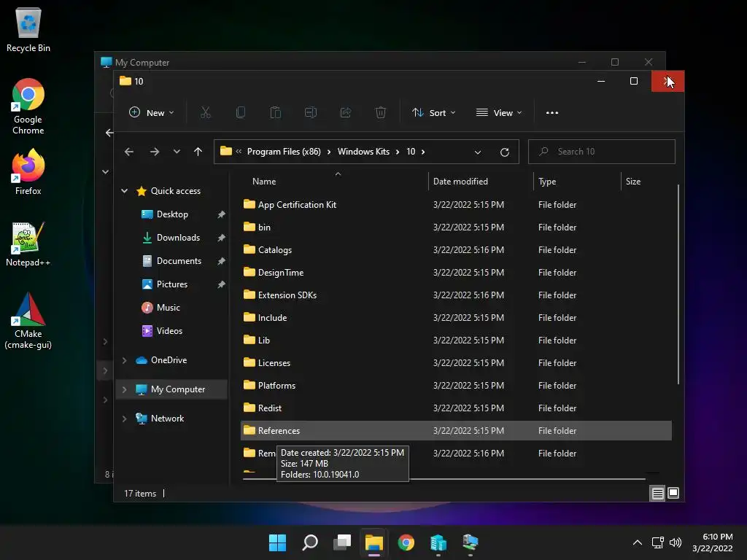Open the Windows Start menu
The width and height of the screenshot is (747, 560).
tap(277, 542)
